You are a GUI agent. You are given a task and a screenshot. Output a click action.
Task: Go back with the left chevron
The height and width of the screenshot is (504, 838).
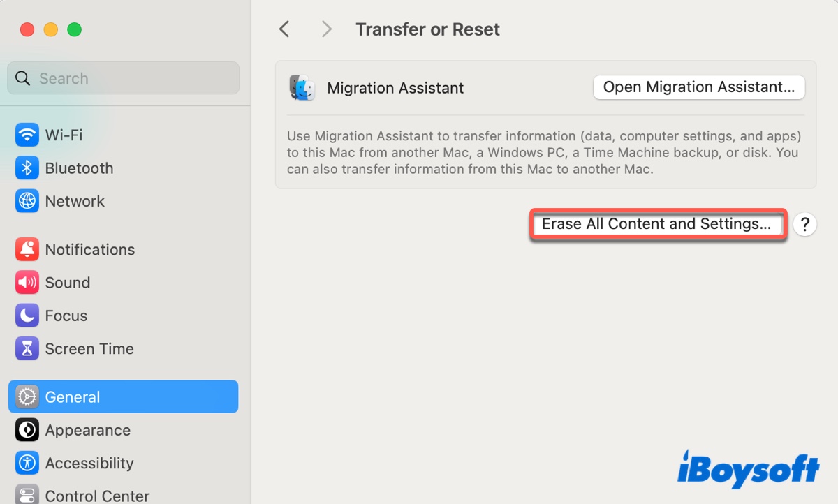coord(284,29)
